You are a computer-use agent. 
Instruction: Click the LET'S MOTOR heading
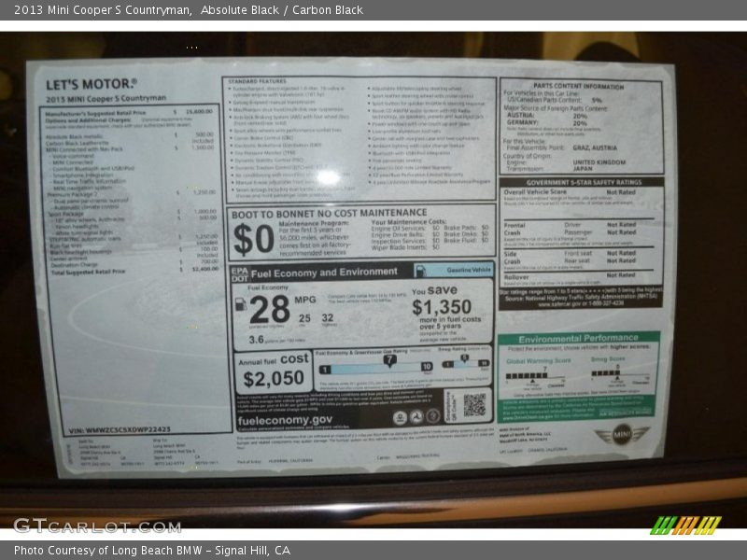coord(92,84)
